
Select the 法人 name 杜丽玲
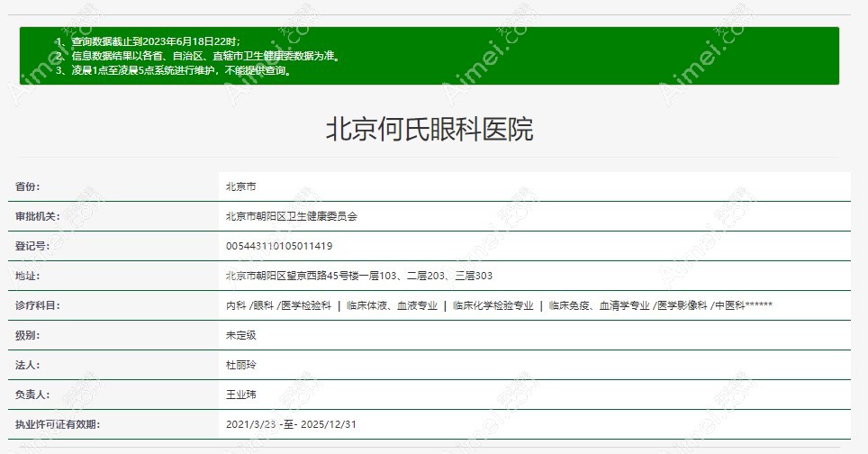pos(240,365)
